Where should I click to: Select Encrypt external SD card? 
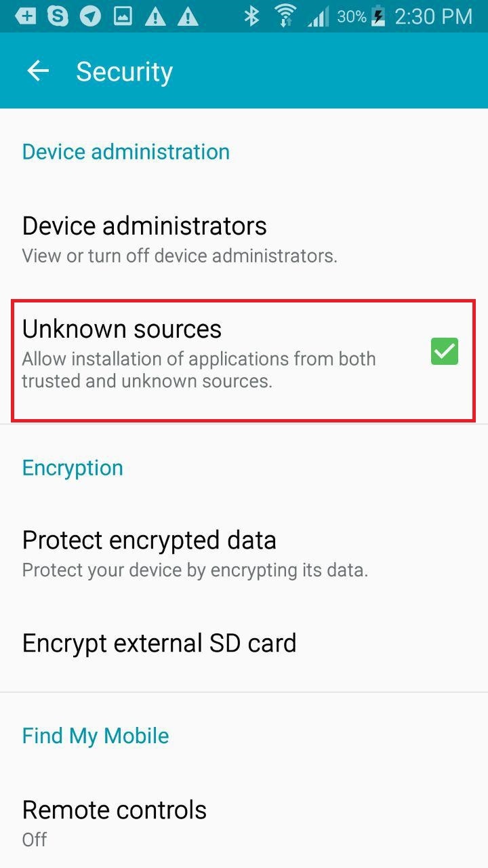point(159,643)
